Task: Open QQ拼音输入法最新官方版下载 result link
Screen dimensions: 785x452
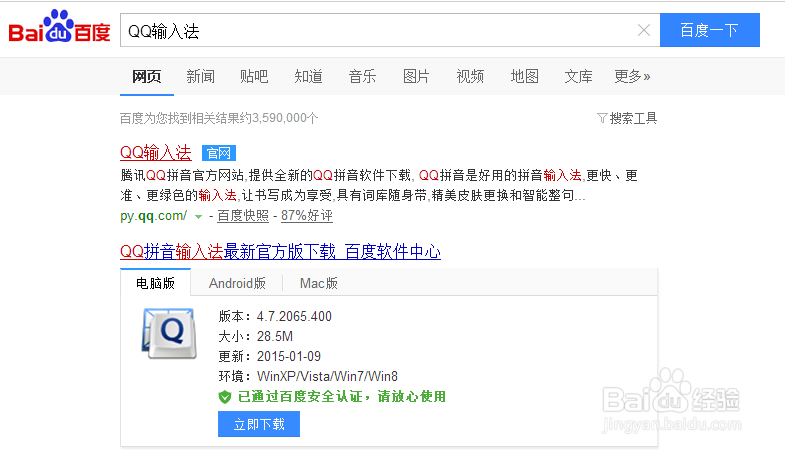Action: (x=280, y=251)
